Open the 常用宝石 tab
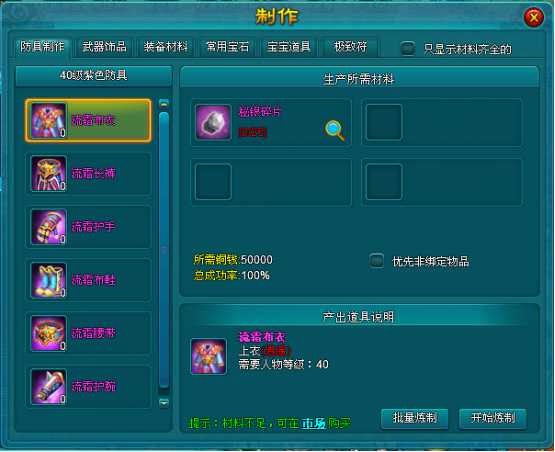Viewport: 555px width, 452px height. 227,47
